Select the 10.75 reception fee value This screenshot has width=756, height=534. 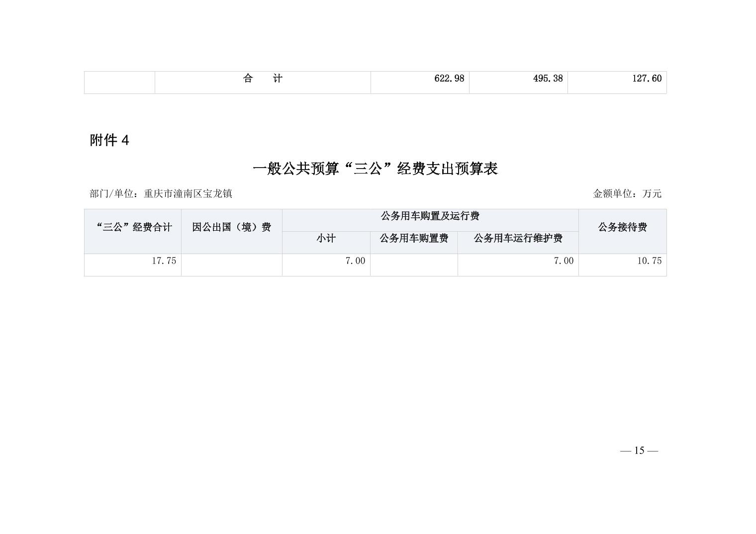(649, 261)
